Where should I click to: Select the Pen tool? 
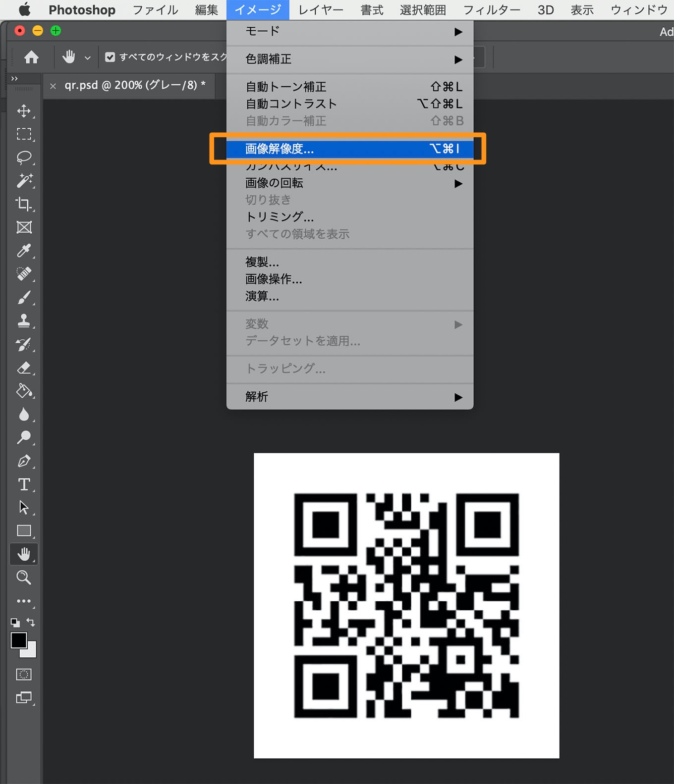[24, 461]
